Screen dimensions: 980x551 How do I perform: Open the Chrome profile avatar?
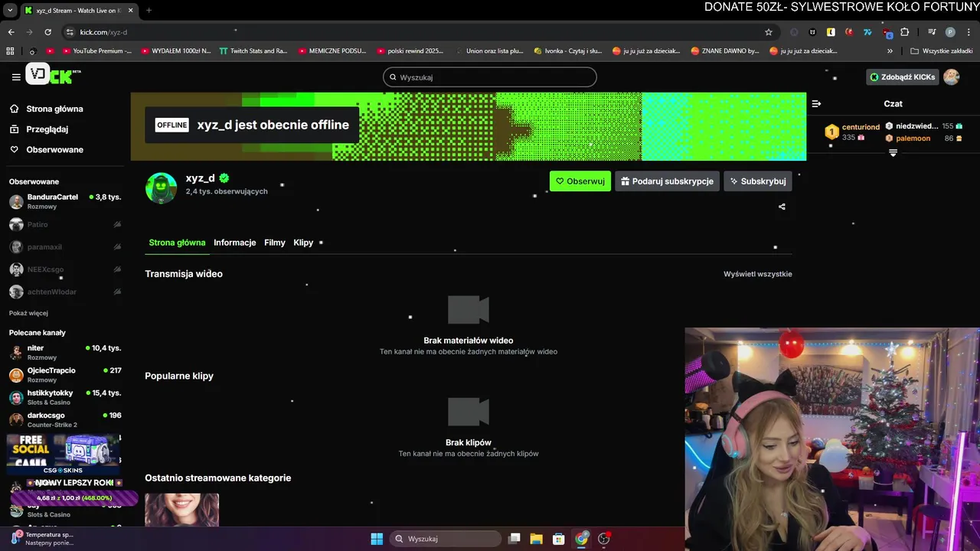(x=950, y=32)
